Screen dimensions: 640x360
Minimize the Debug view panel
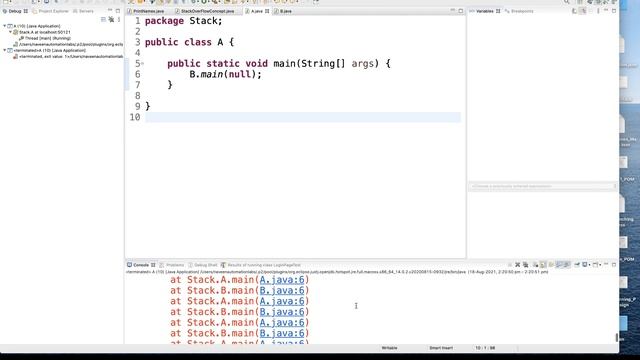(110, 11)
